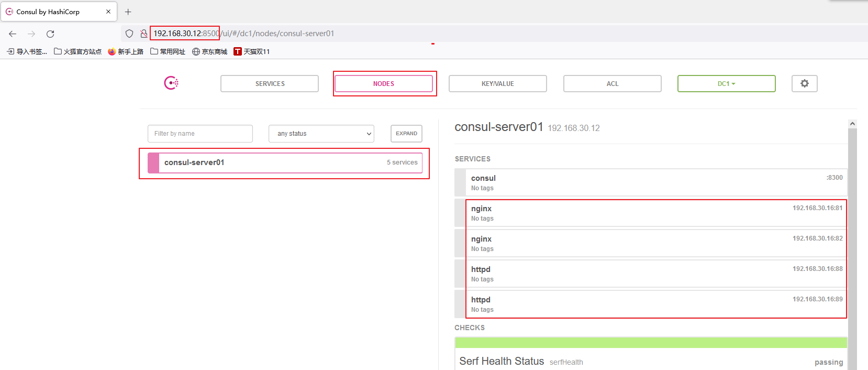Screen dimensions: 868x370
Task: Click the passing status text
Action: pyautogui.click(x=829, y=362)
